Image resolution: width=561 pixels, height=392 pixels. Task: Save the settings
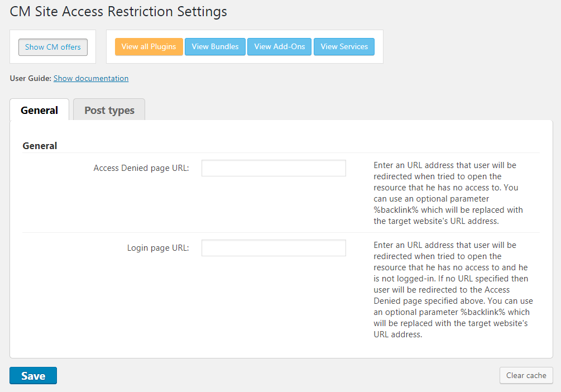click(33, 376)
